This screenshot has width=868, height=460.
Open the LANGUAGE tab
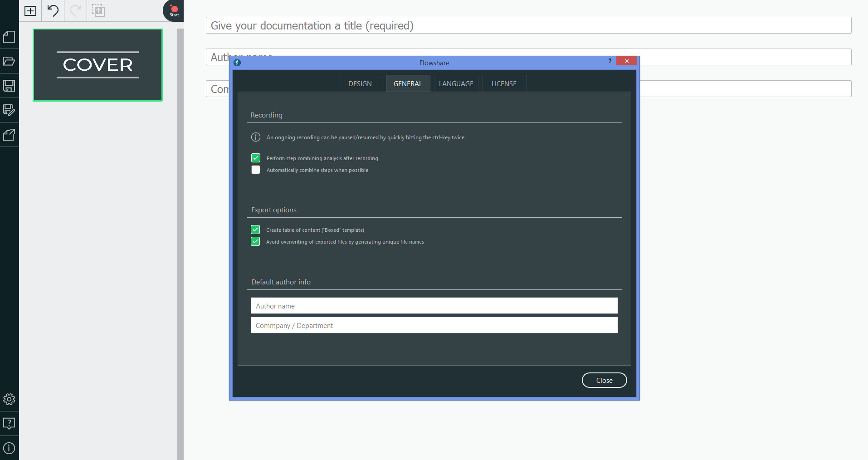tap(456, 83)
